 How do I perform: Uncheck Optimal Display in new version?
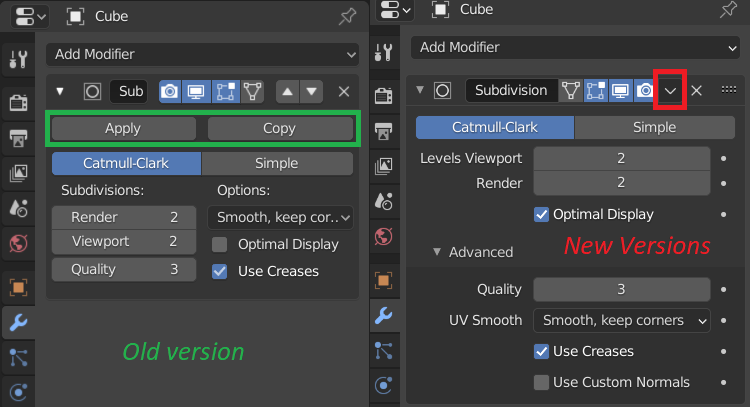click(x=541, y=214)
